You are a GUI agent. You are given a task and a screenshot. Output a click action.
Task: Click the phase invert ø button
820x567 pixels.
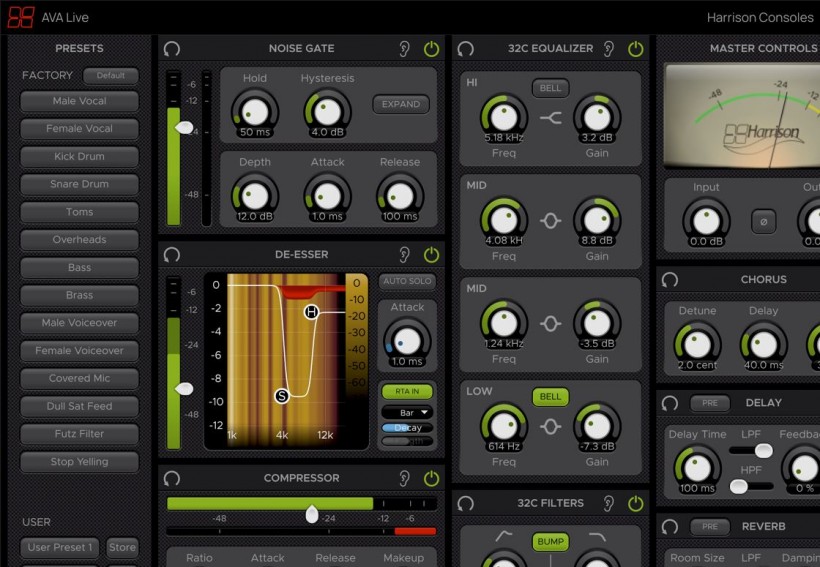pyautogui.click(x=764, y=220)
